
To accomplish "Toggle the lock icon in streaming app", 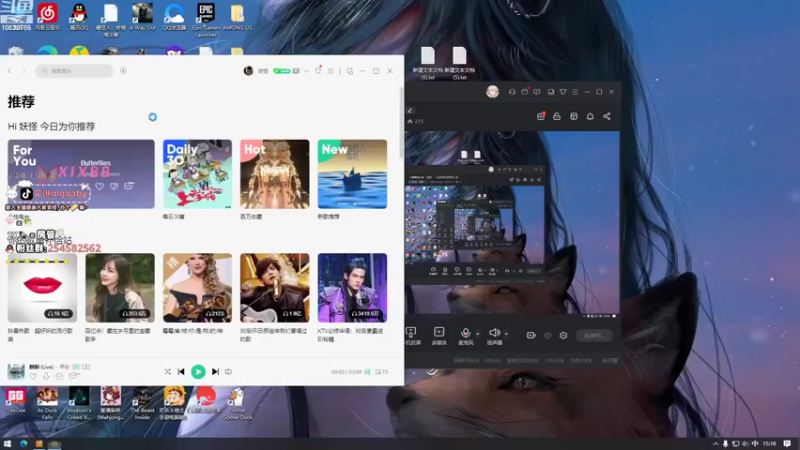I will (557, 116).
